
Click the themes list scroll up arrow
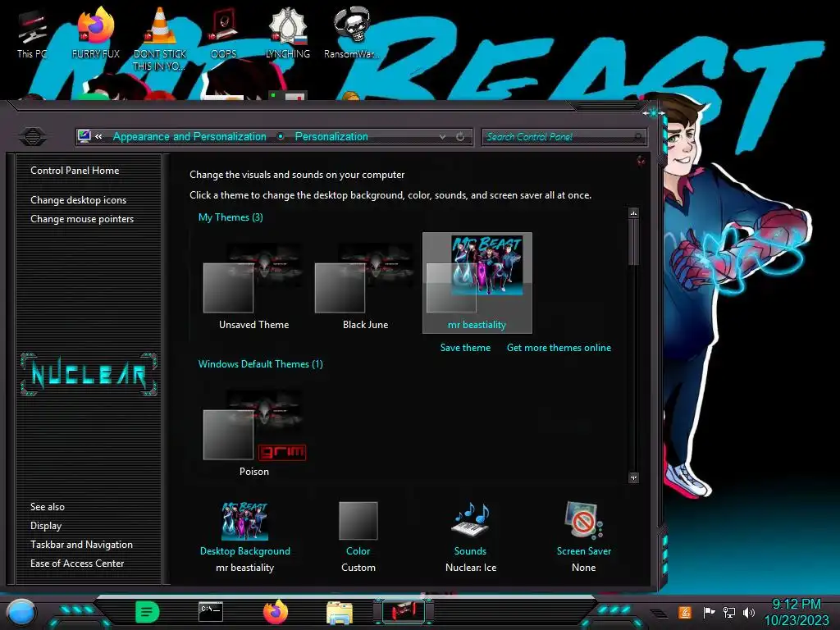tap(634, 213)
